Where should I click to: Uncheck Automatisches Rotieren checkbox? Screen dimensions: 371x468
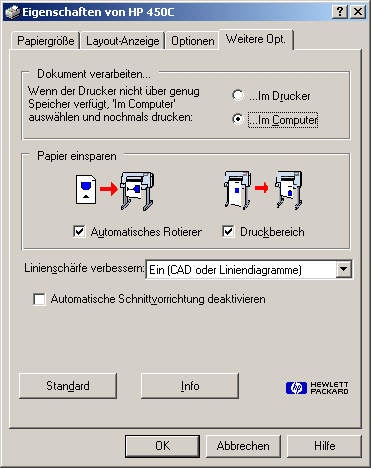pos(79,231)
